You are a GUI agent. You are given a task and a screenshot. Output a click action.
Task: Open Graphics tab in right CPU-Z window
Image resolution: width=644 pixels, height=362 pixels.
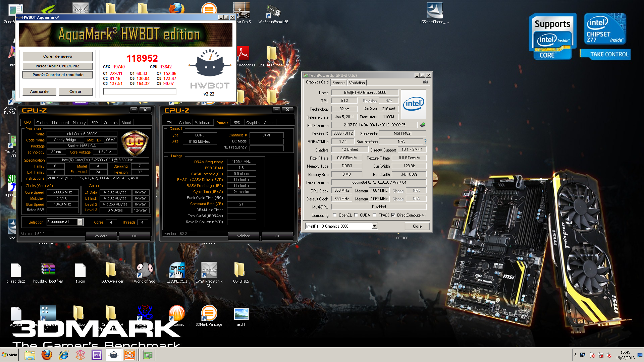click(x=253, y=123)
